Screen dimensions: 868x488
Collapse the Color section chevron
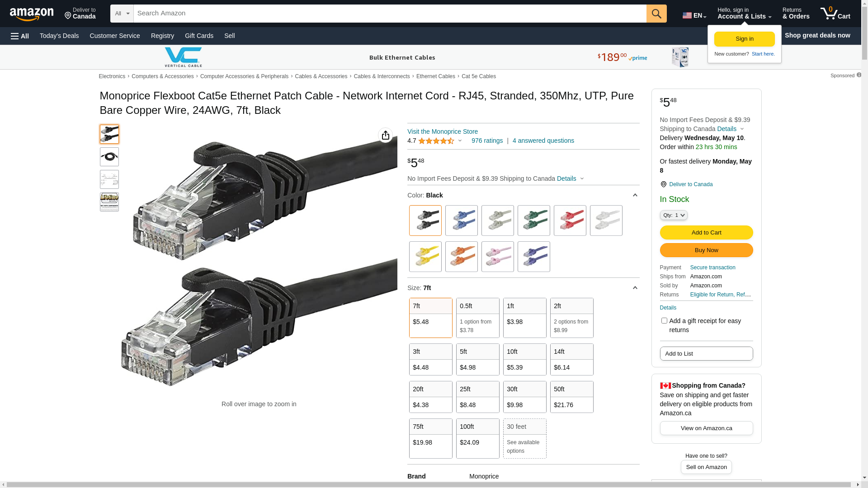pyautogui.click(x=635, y=195)
